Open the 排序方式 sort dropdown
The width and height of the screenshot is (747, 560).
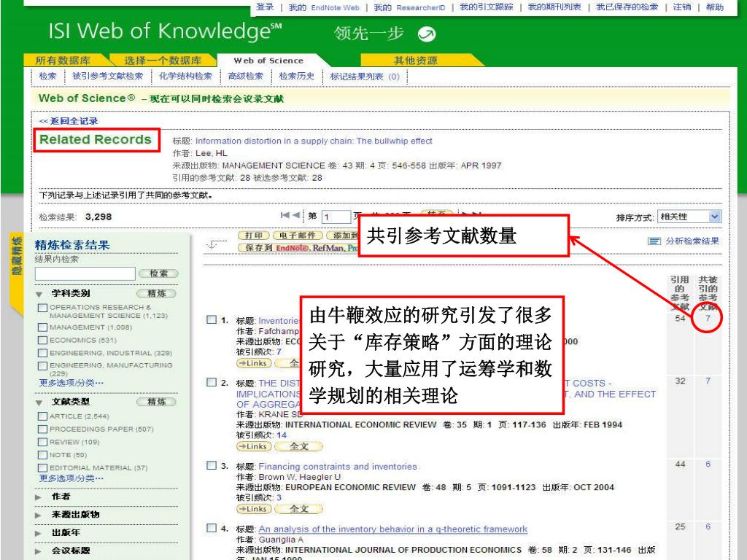pos(688,217)
